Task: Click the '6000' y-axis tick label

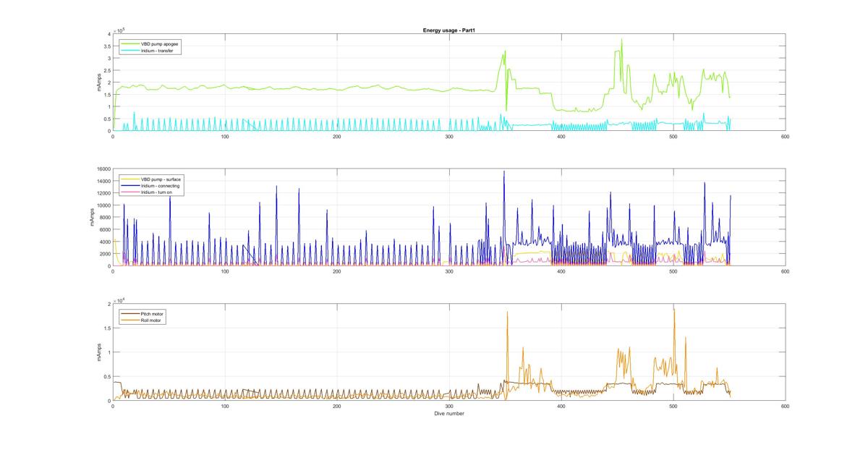Action: 103,230
